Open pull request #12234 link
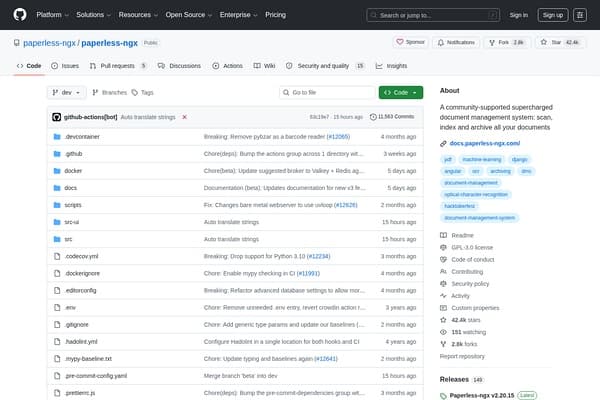This screenshot has width=600, height=400. tap(318, 256)
